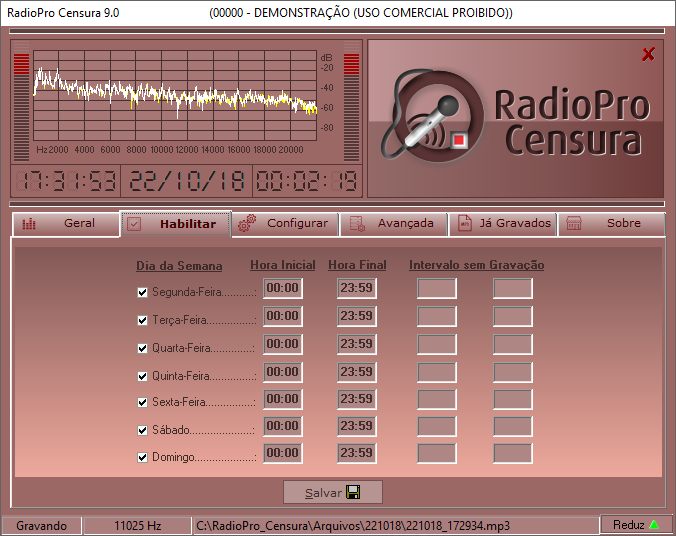Click Terça-Feira Hora Final field
The image size is (676, 536).
click(357, 316)
